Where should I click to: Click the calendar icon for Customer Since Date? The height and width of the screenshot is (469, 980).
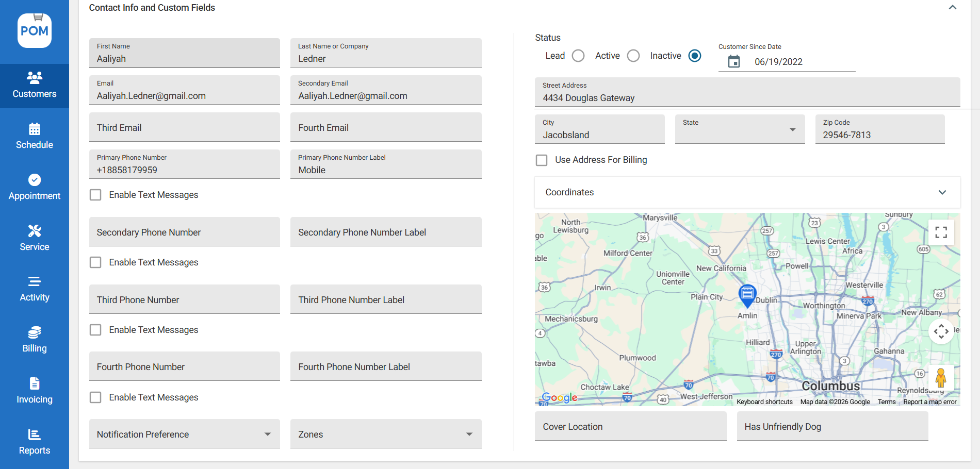click(734, 61)
